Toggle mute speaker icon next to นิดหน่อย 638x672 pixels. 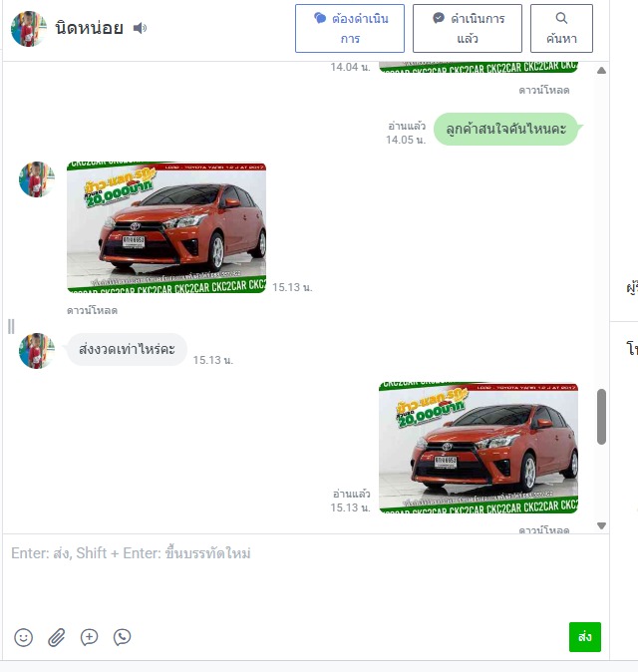coord(140,28)
